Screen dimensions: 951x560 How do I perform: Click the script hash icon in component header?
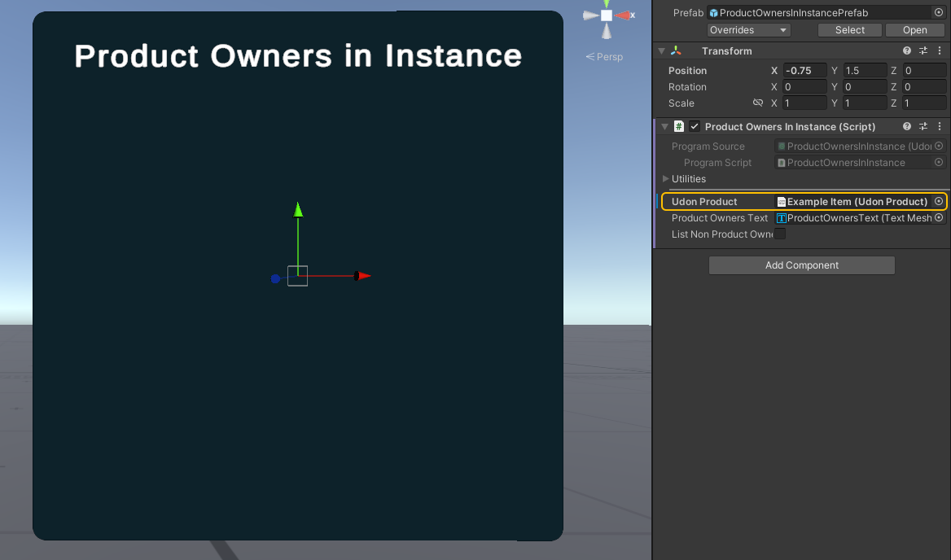coord(679,127)
